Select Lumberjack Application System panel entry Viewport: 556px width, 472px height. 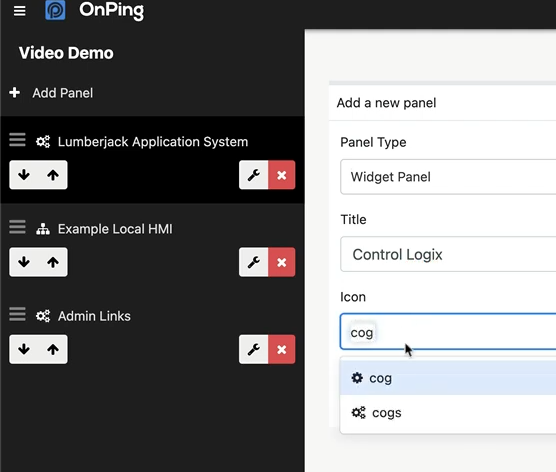pos(153,142)
